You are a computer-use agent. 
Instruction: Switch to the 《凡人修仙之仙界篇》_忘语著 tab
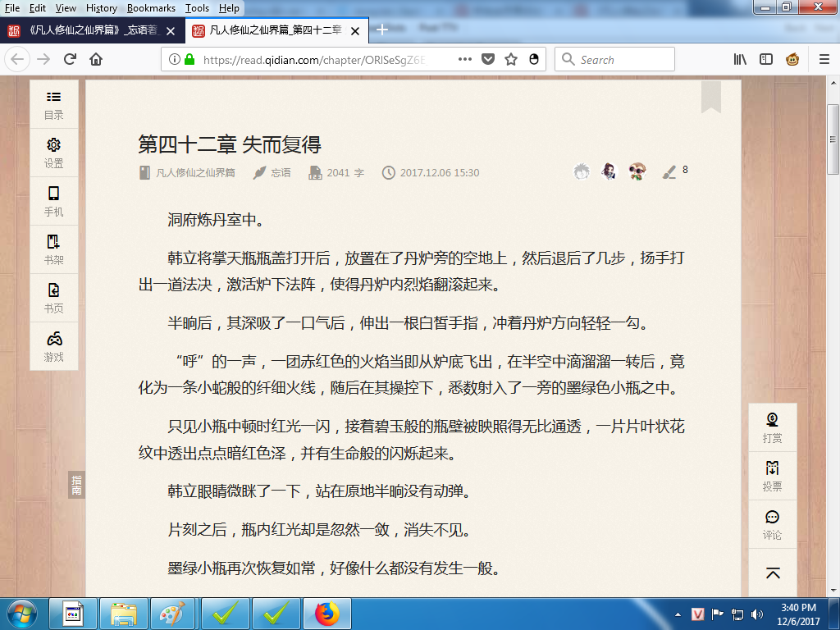click(x=90, y=30)
